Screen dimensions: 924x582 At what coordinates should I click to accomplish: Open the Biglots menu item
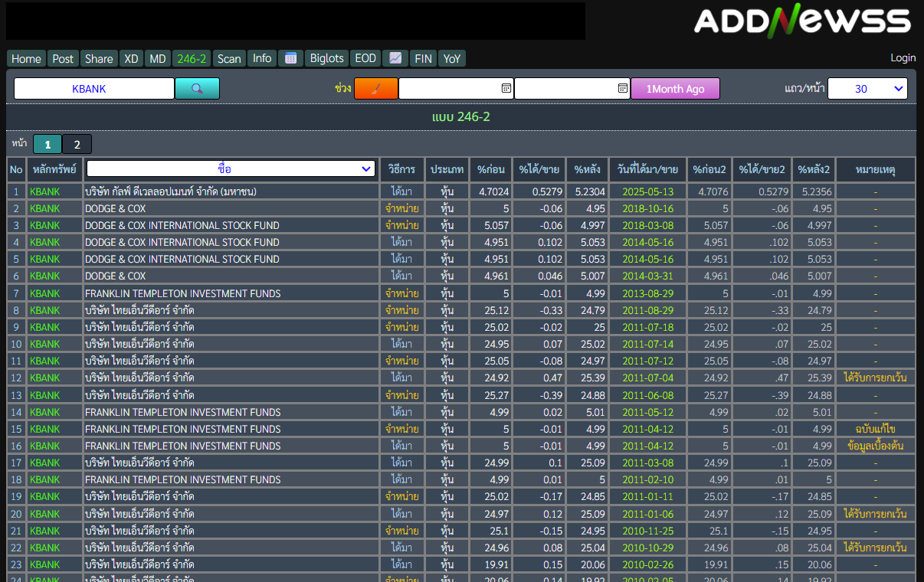click(x=327, y=58)
